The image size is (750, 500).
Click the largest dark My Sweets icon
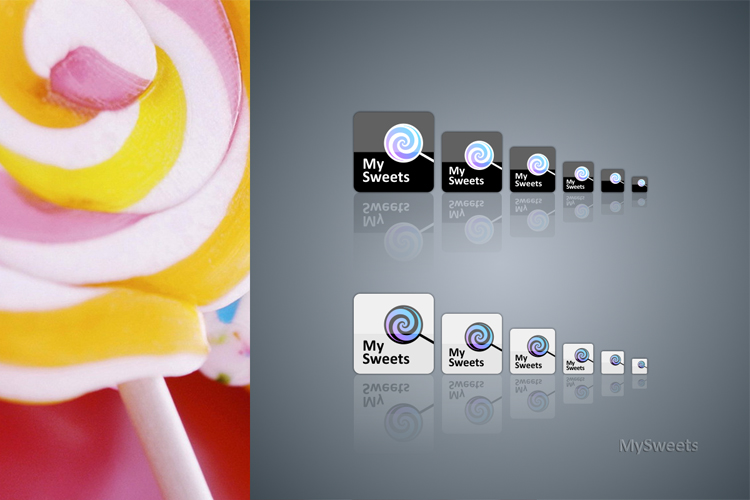tap(394, 152)
